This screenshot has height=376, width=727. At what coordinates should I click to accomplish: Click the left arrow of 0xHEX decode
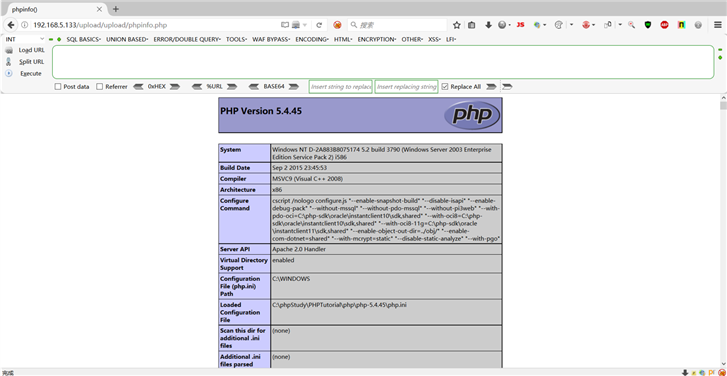[138, 87]
